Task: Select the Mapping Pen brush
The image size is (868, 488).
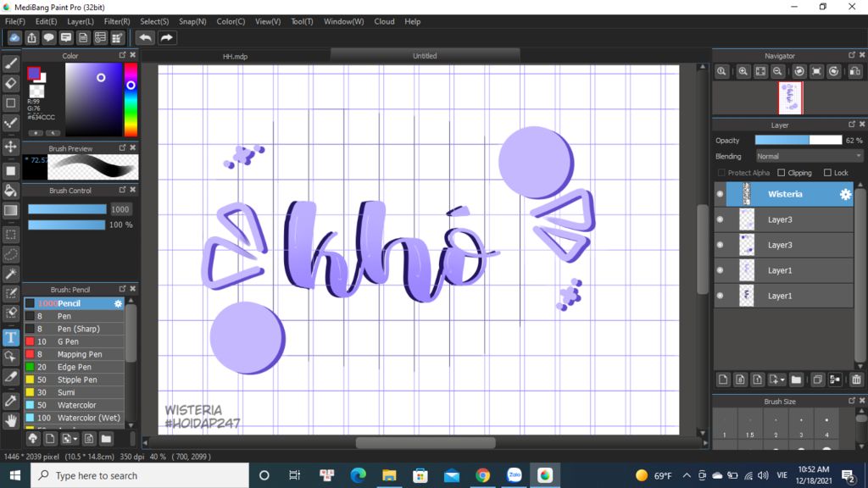Action: click(75, 354)
